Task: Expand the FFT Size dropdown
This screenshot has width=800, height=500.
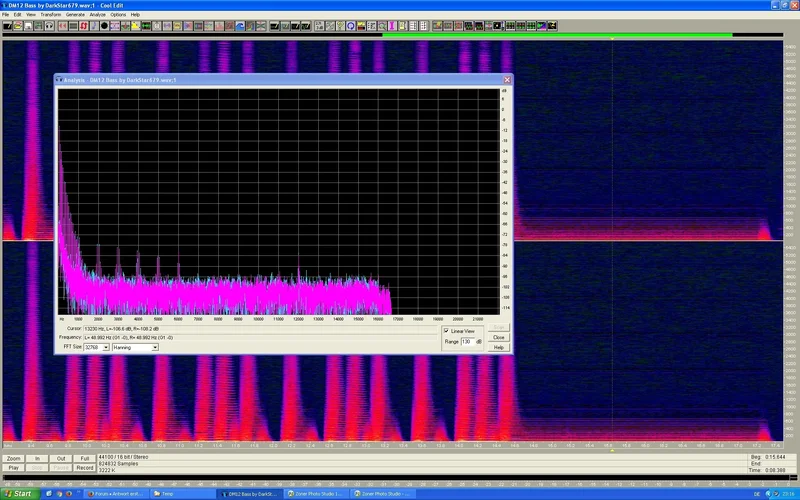Action: [x=106, y=347]
